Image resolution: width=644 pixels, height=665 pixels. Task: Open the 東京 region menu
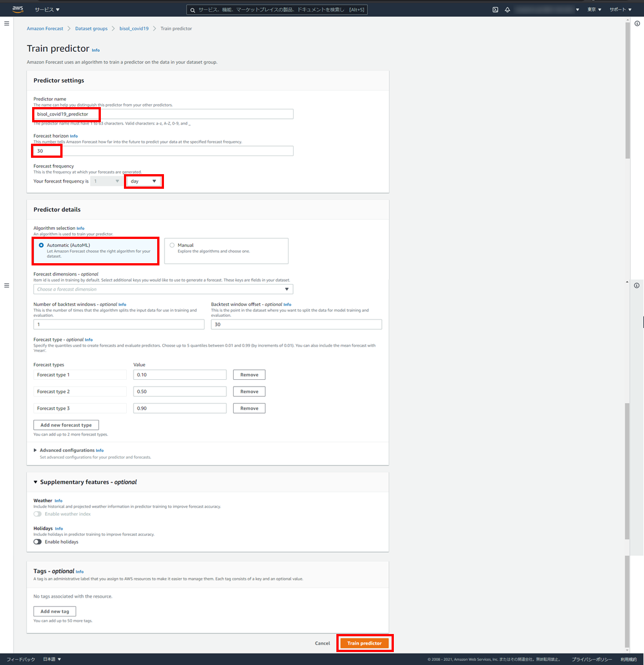pyautogui.click(x=594, y=10)
